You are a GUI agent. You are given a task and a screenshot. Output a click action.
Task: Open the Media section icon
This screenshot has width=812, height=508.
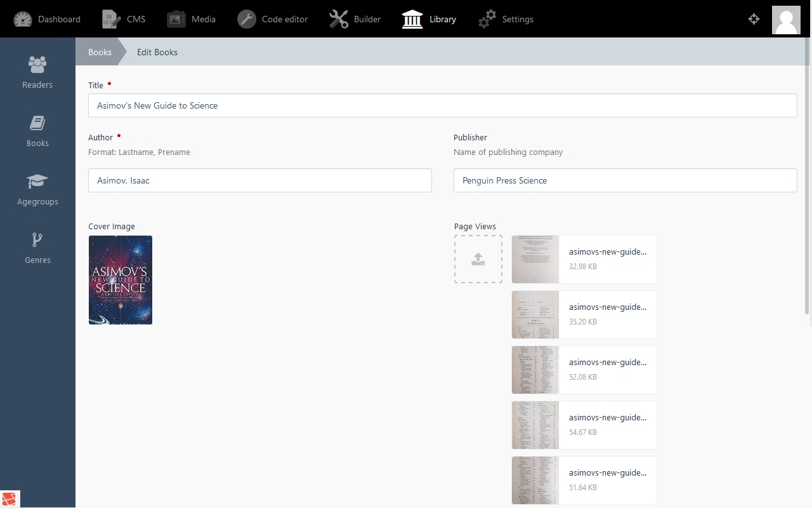pos(176,19)
